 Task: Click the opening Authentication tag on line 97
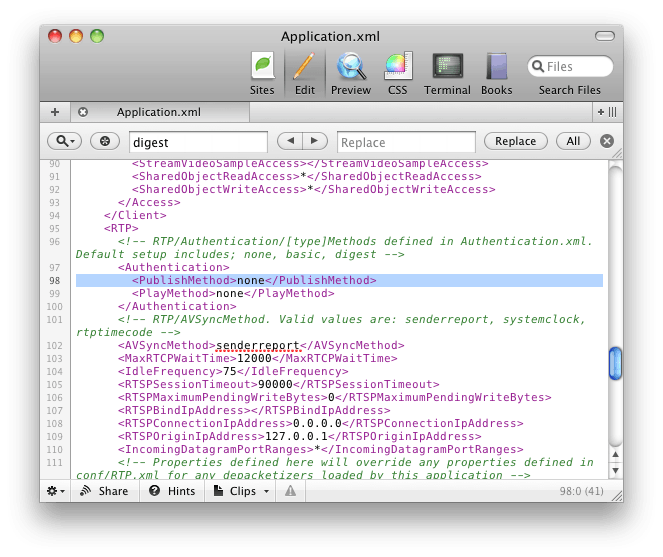(x=174, y=267)
